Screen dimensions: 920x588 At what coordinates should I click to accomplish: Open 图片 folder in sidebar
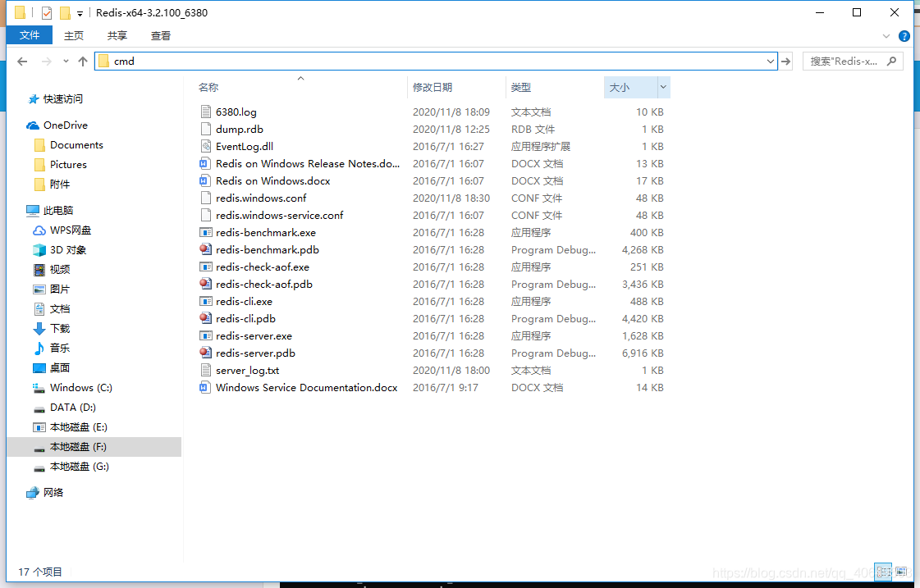click(60, 289)
